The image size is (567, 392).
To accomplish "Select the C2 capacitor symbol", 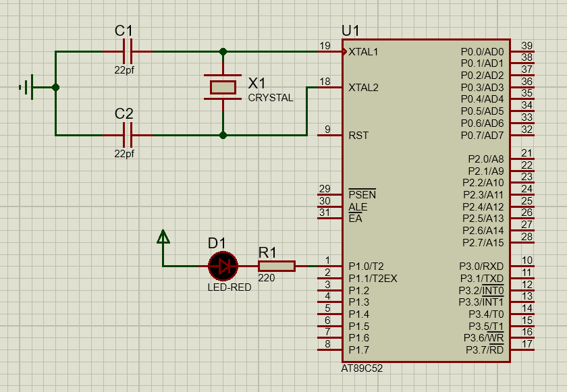I will click(126, 135).
